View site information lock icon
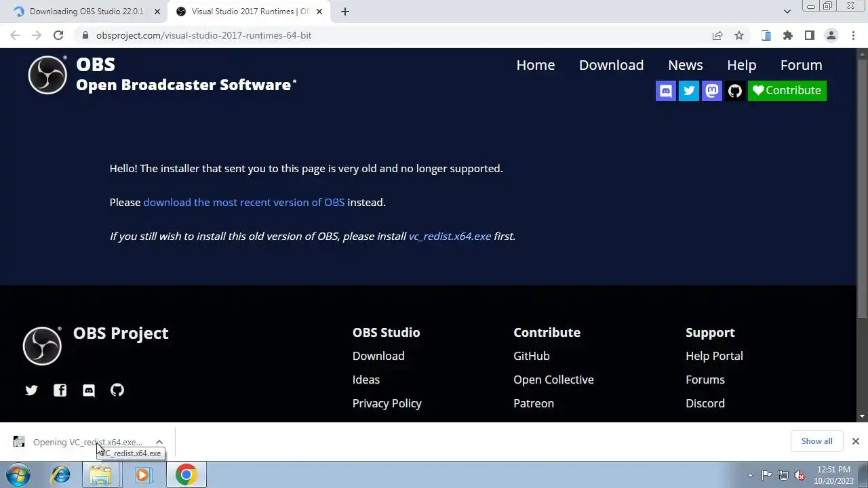The width and height of the screenshot is (868, 488). [x=85, y=35]
